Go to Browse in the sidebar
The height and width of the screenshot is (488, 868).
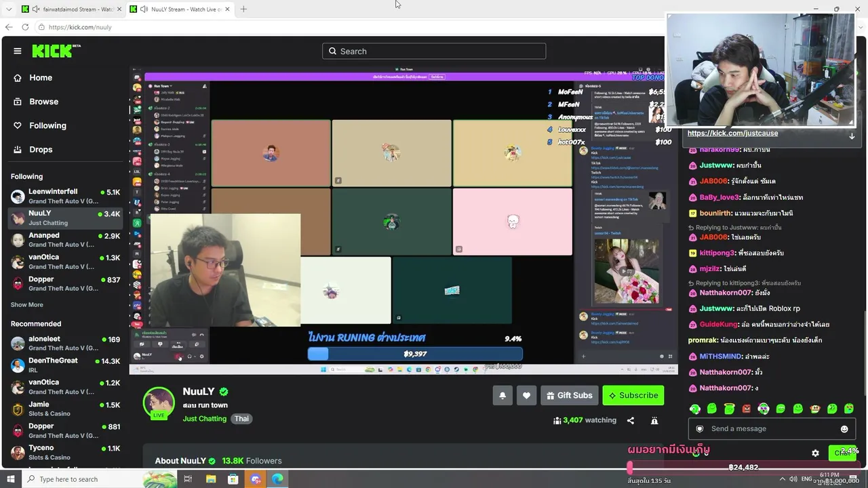[x=44, y=102]
